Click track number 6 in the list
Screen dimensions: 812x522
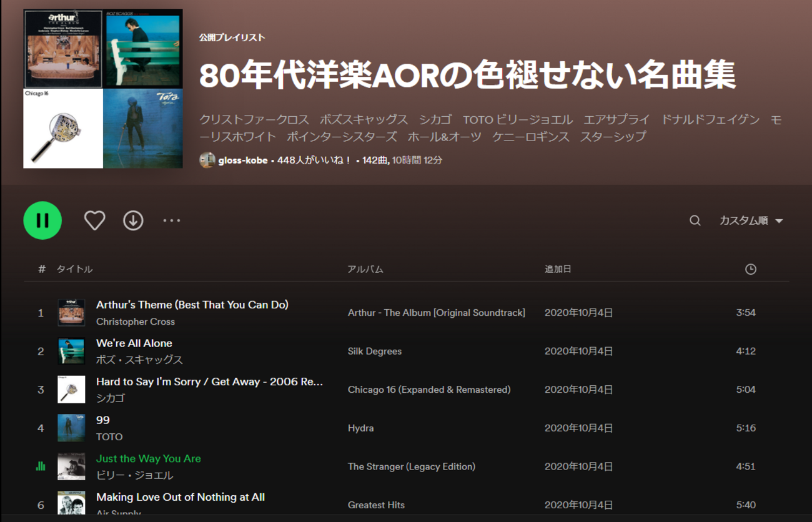pyautogui.click(x=41, y=505)
